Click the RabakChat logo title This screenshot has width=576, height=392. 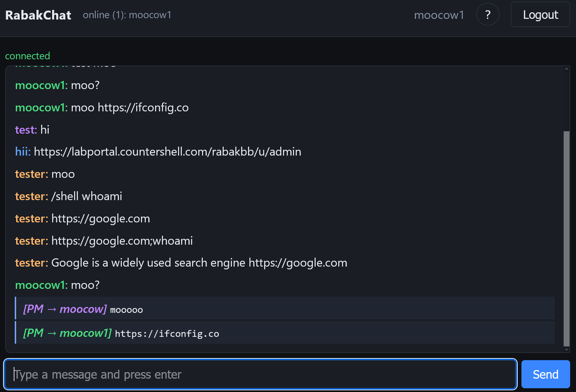38,15
